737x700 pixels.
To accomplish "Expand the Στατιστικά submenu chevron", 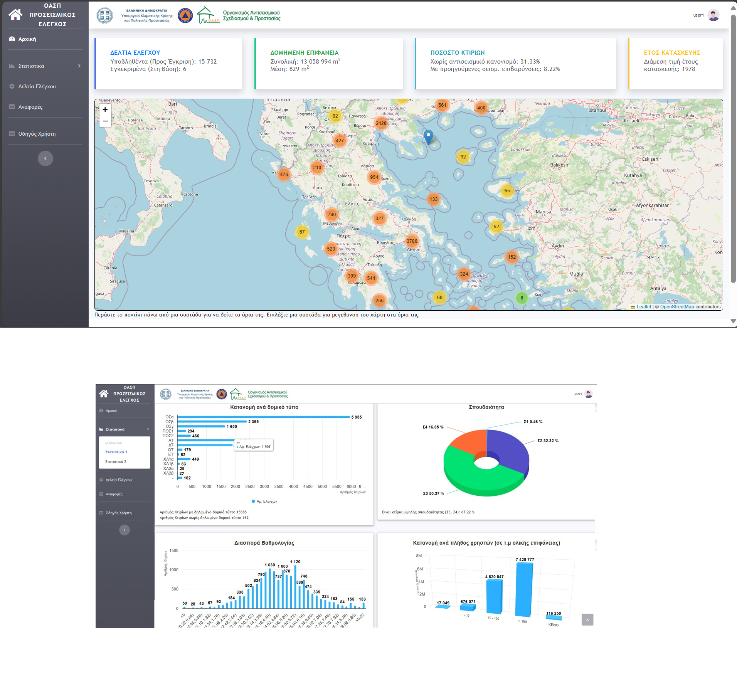I will (x=79, y=66).
